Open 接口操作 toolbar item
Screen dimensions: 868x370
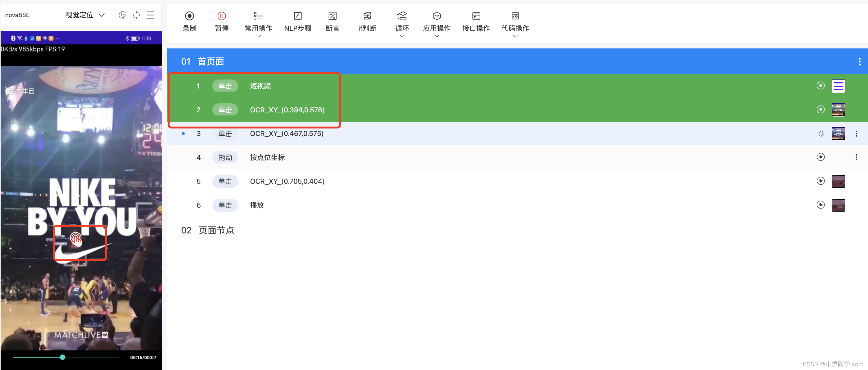pyautogui.click(x=476, y=16)
